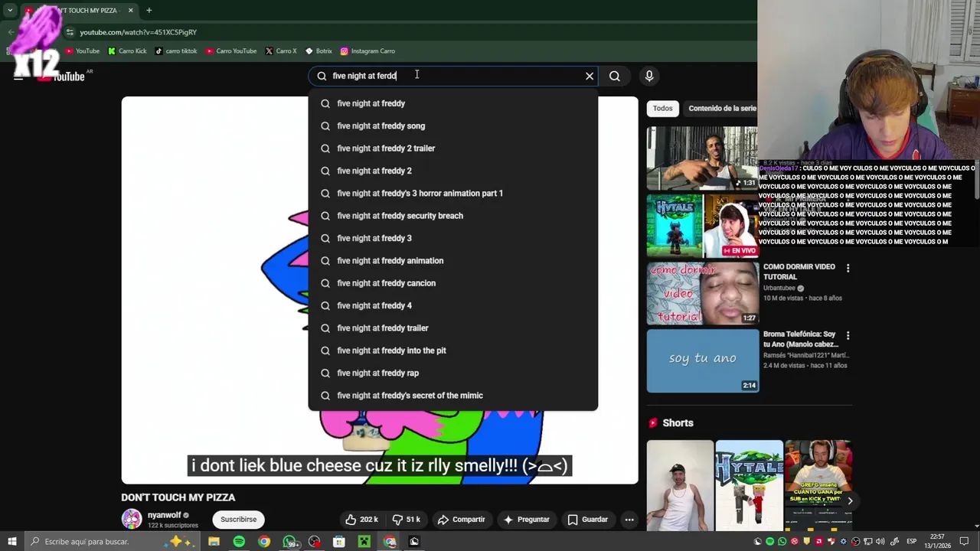This screenshot has height=551, width=980.
Task: Choose "five night at freddy into the pit"
Action: 452,350
